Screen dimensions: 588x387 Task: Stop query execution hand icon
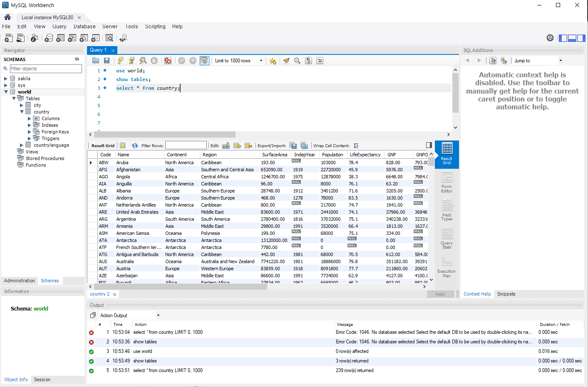tap(154, 61)
